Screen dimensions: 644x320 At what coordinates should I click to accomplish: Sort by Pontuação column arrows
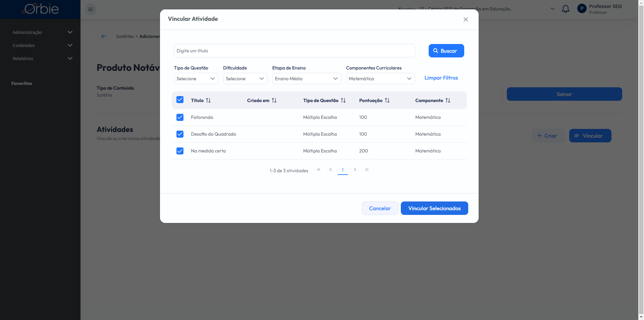pyautogui.click(x=387, y=100)
